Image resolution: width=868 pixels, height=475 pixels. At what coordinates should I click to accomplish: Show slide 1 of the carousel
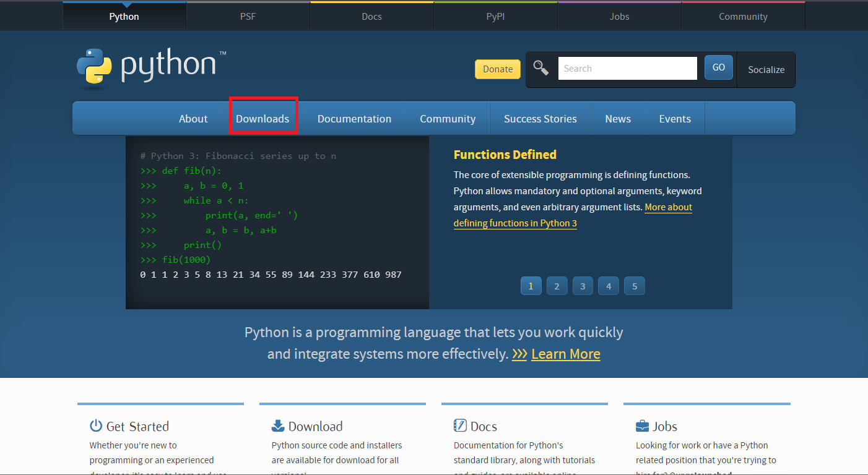tap(531, 286)
